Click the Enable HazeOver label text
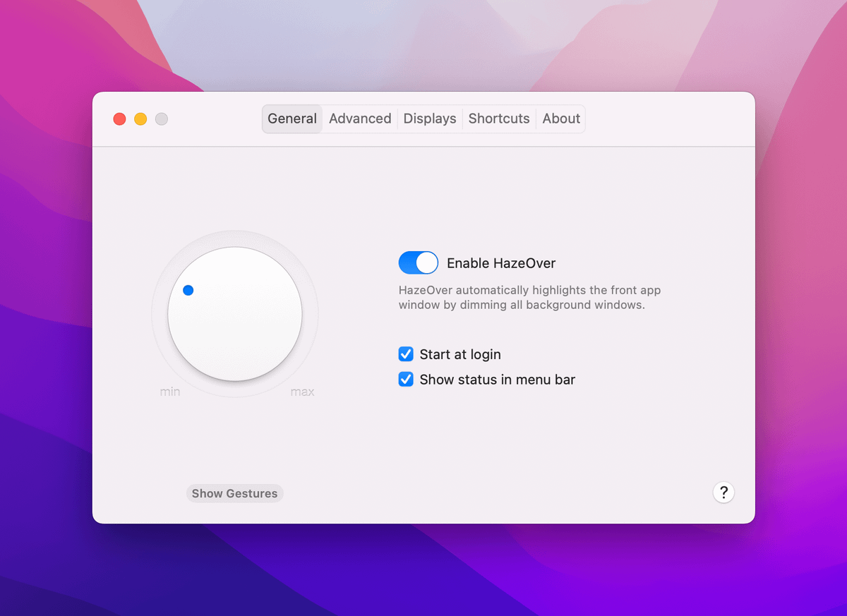 501,263
